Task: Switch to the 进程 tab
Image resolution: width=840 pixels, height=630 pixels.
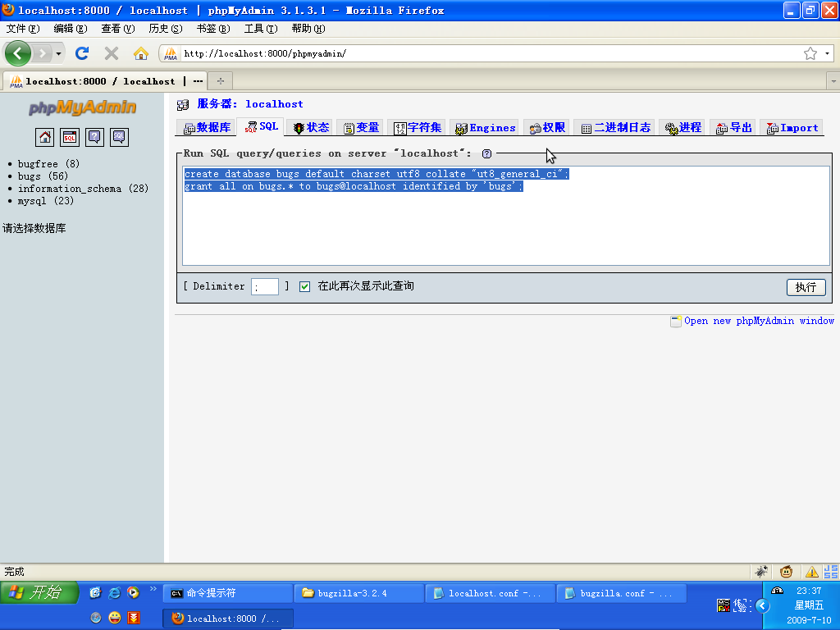Action: tap(683, 127)
